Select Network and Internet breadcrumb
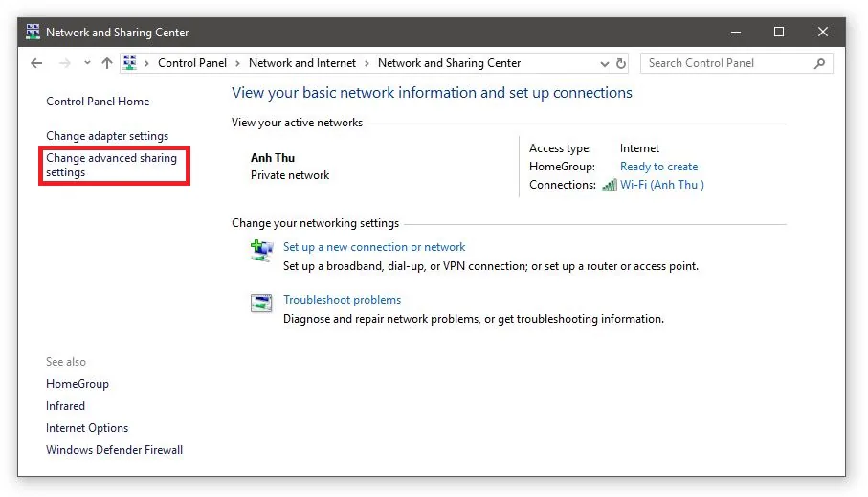 coord(302,63)
